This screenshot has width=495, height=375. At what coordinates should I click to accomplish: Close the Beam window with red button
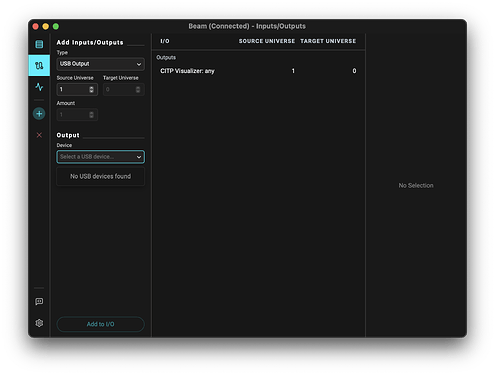36,26
